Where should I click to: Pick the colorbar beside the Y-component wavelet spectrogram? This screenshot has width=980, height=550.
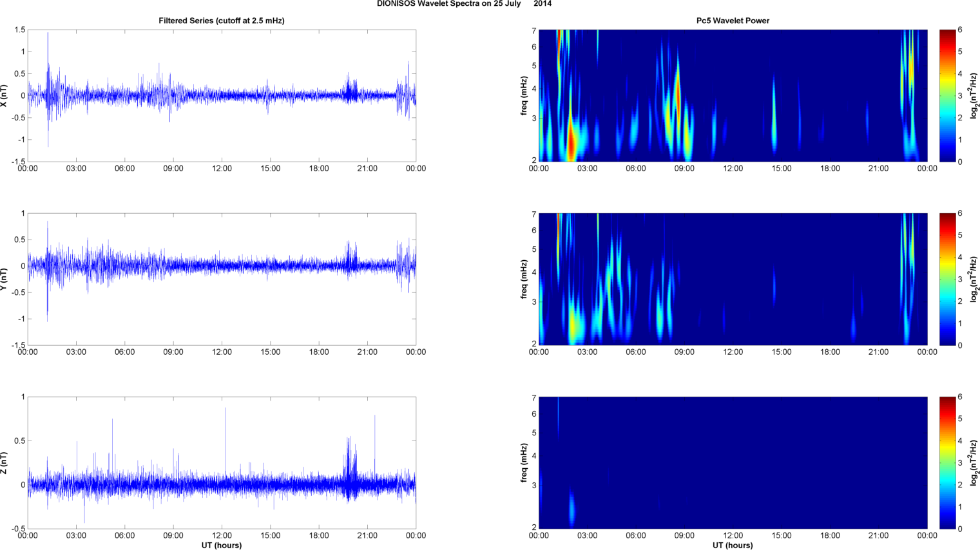point(947,279)
